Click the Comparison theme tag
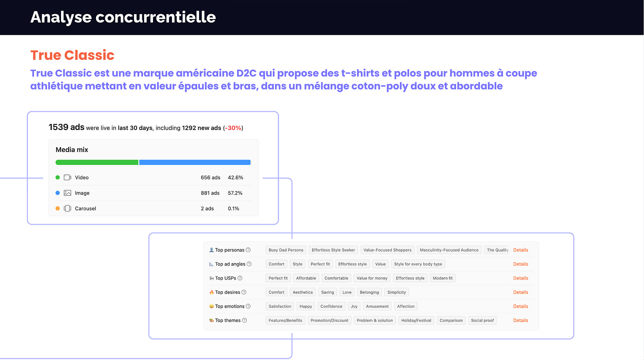 click(451, 321)
